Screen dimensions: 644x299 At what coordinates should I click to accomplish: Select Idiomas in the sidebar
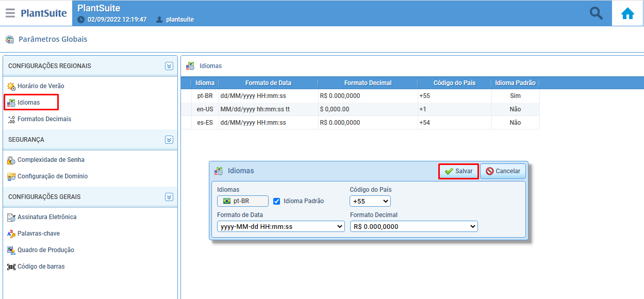point(28,103)
